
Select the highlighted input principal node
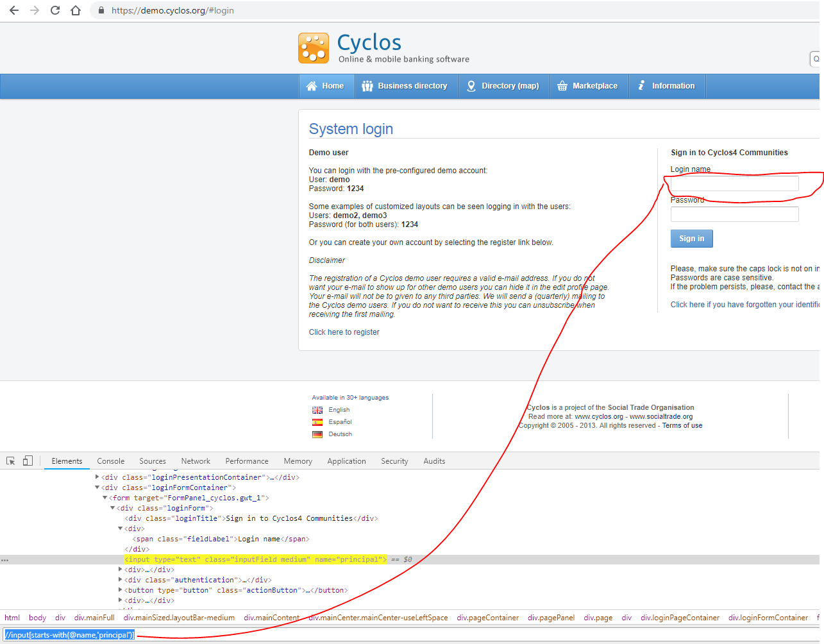pos(256,559)
